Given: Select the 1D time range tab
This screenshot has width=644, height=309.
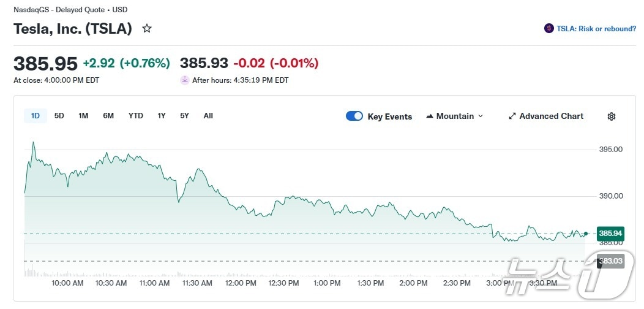Looking at the screenshot, I should point(36,116).
